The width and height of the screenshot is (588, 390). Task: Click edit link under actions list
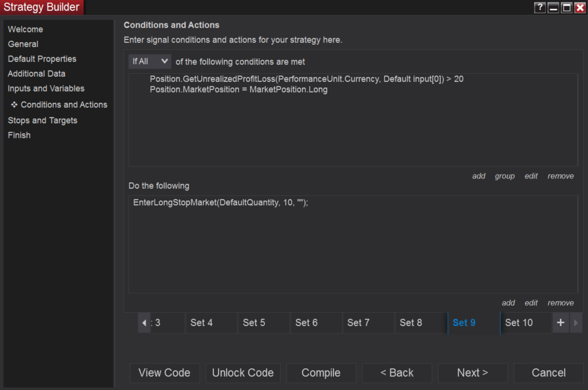click(531, 303)
